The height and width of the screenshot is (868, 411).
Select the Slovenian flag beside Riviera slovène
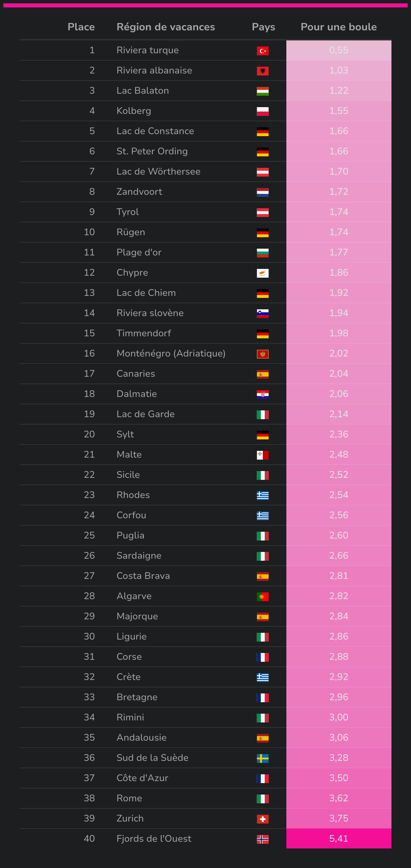coord(262,314)
